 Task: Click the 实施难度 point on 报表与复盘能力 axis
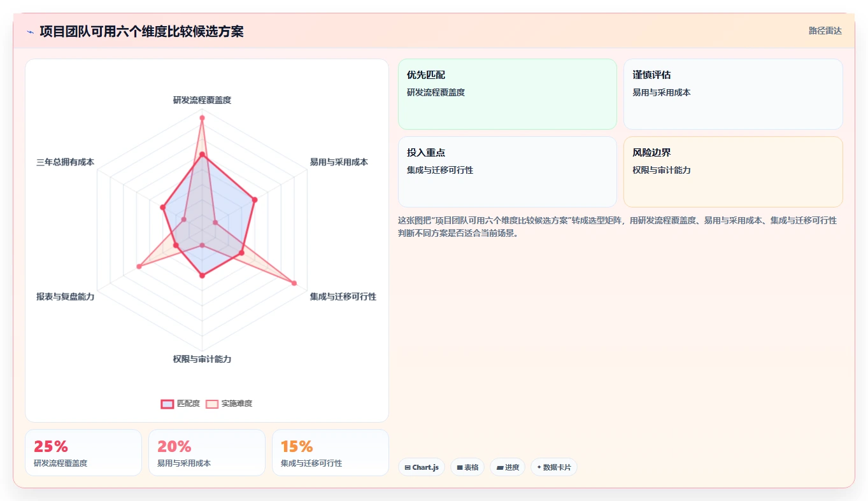coord(139,266)
